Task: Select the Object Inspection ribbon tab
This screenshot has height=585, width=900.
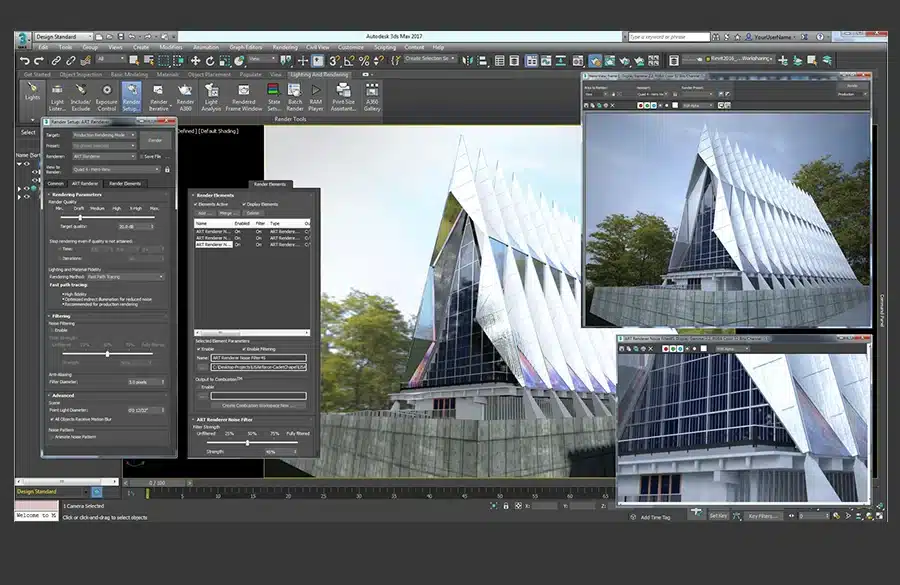Action: pos(80,75)
